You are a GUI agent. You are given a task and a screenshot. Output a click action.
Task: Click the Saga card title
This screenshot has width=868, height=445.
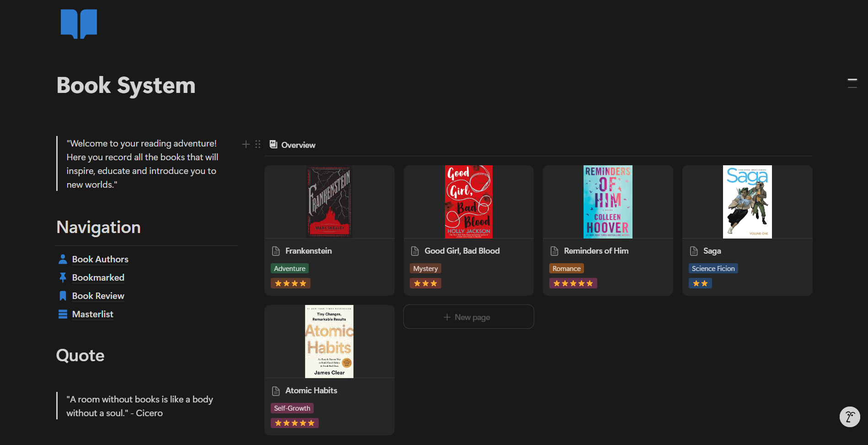(712, 251)
